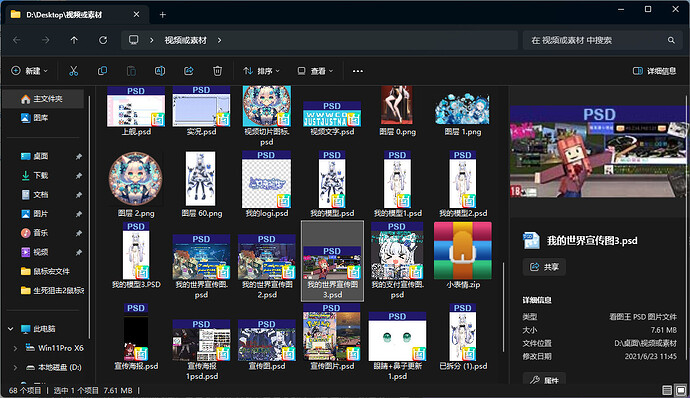The height and width of the screenshot is (398, 690).
Task: Expand the Win11Pro X6 drive node
Action: 15,348
